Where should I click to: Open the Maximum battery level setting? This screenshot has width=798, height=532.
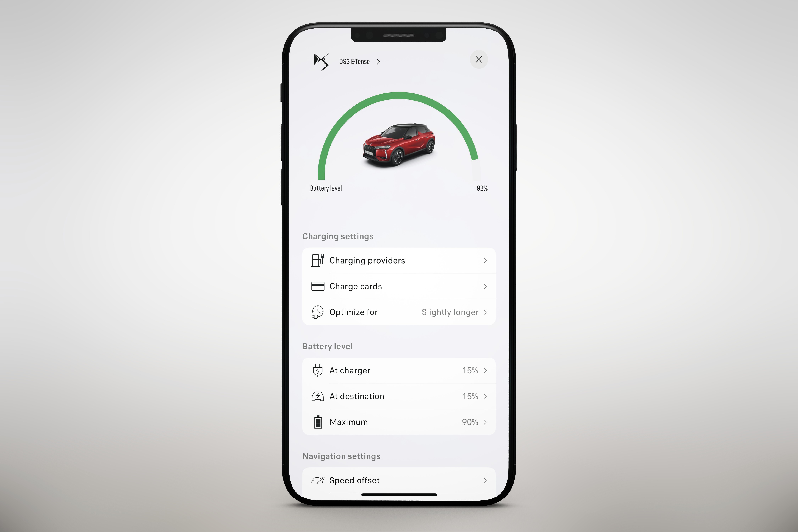399,422
